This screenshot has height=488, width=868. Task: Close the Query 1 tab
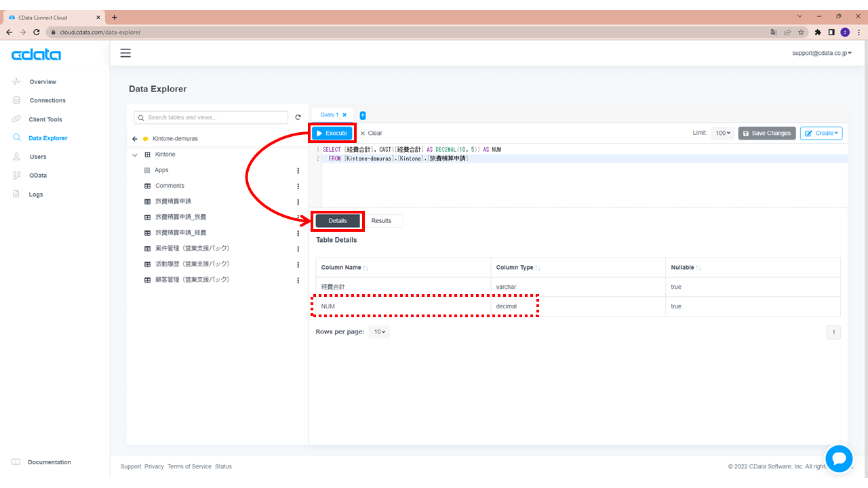[344, 115]
